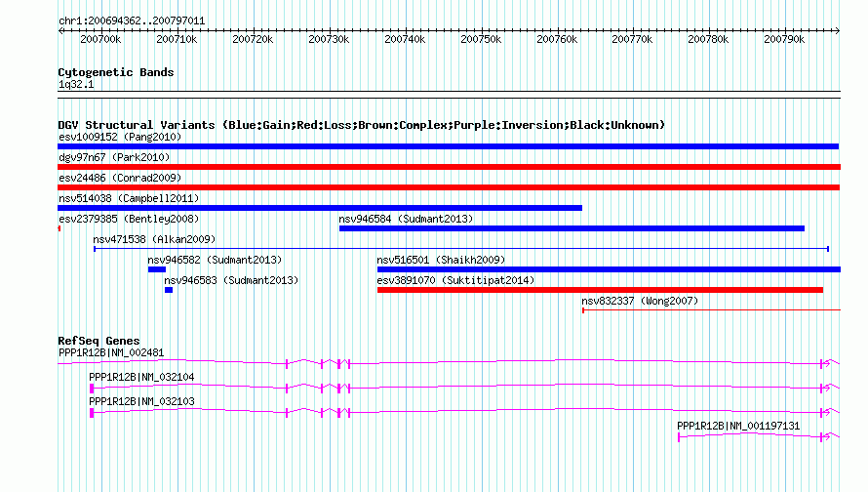Viewport: 868px width, 492px height.
Task: Click the NM_002481 magenta transcript line
Action: (449, 362)
